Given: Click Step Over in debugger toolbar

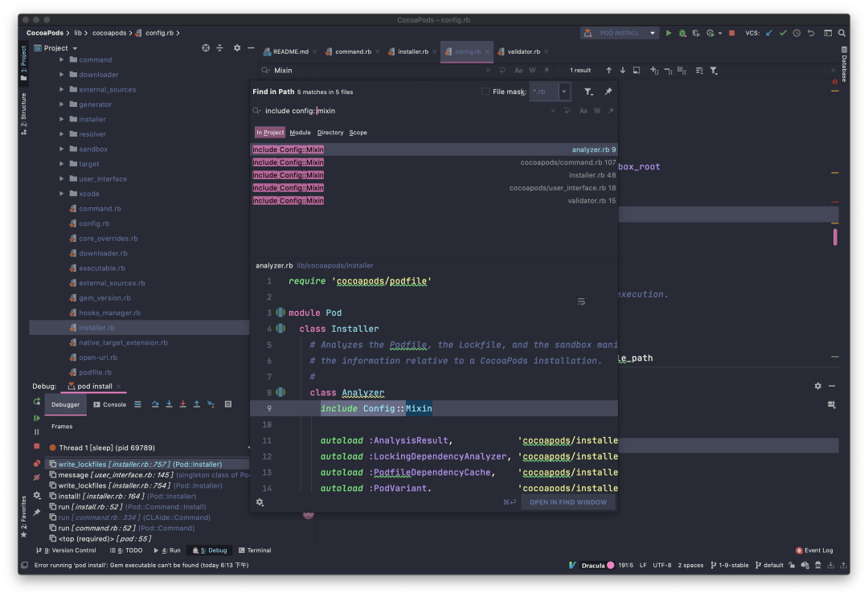Looking at the screenshot, I should coord(155,404).
